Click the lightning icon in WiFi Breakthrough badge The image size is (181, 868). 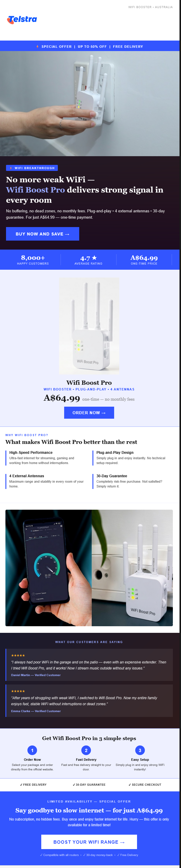[11, 168]
